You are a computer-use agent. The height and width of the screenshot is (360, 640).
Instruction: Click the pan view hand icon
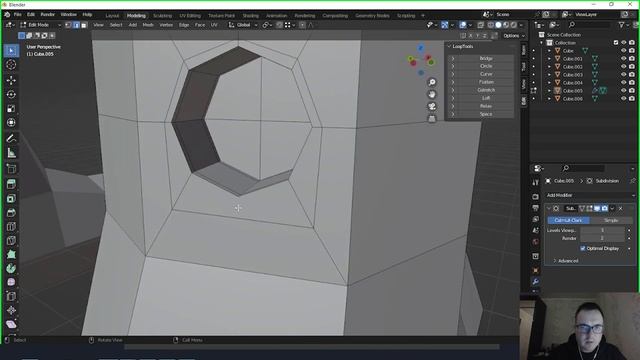point(432,94)
